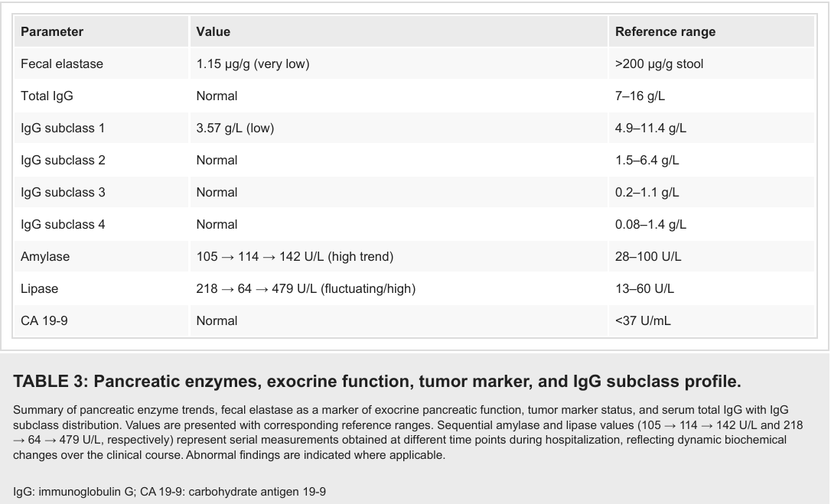Click the Value column header

pyautogui.click(x=213, y=32)
